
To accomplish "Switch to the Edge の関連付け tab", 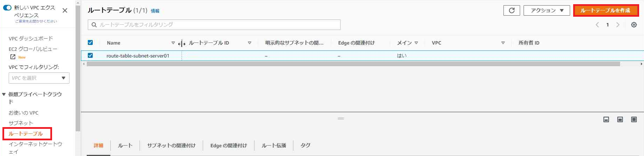I will 229,146.
